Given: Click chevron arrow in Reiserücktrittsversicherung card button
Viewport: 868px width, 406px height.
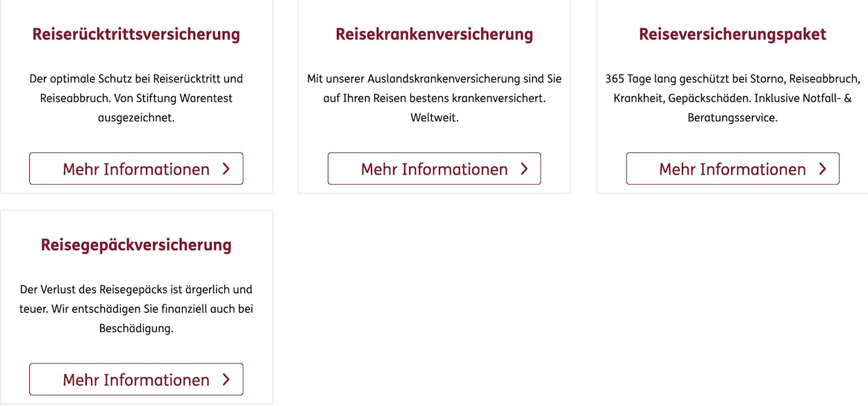Looking at the screenshot, I should pyautogui.click(x=226, y=169).
